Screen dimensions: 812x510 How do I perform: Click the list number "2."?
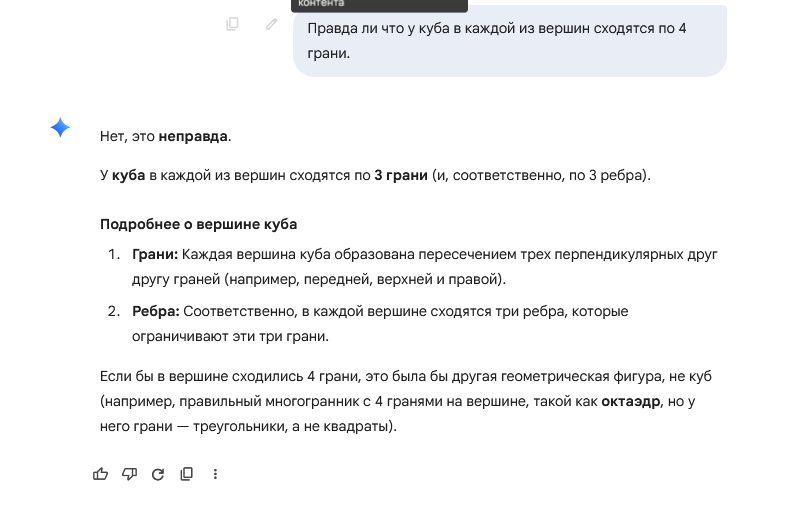point(114,311)
